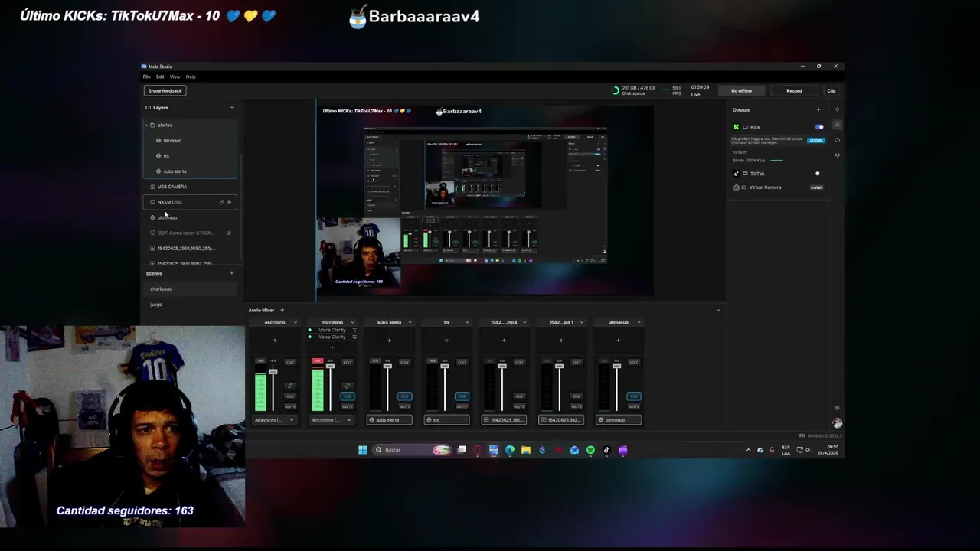Screen dimensions: 980x551
Task: Open the microfono track header dropdown
Action: (353, 322)
